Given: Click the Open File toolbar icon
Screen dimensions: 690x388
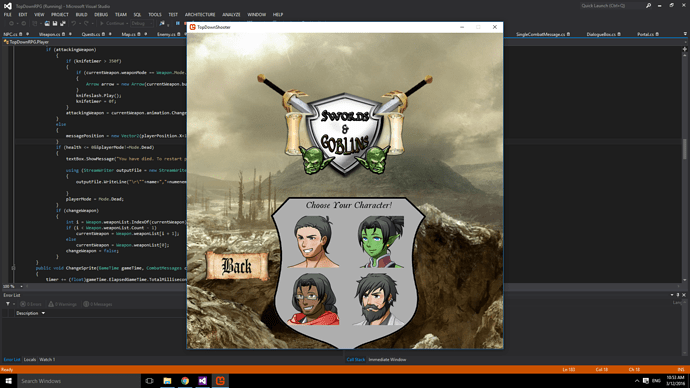Looking at the screenshot, I should tap(47, 23).
